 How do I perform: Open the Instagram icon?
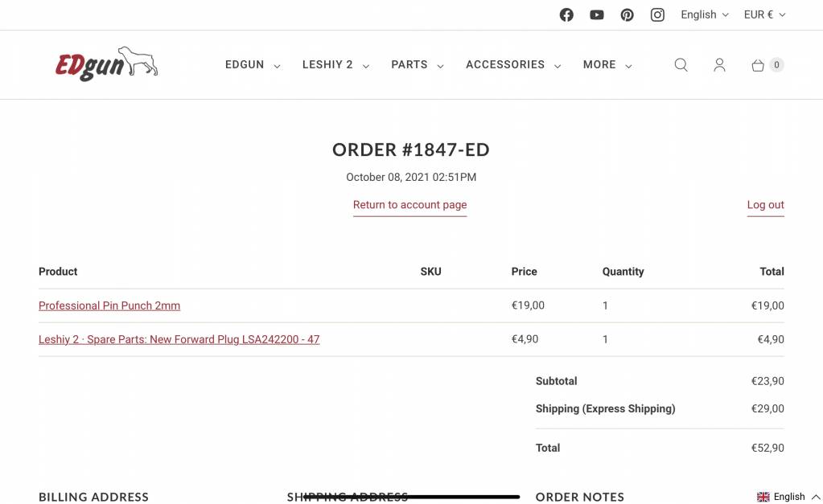pyautogui.click(x=657, y=14)
